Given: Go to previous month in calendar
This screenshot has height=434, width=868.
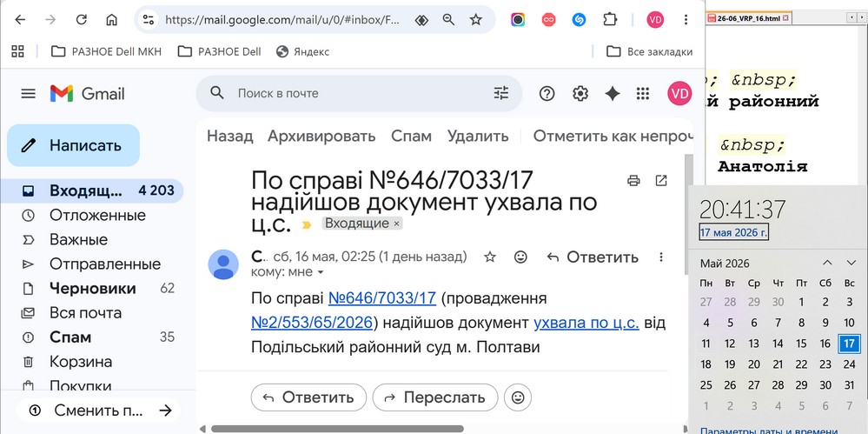Looking at the screenshot, I should 827,263.
